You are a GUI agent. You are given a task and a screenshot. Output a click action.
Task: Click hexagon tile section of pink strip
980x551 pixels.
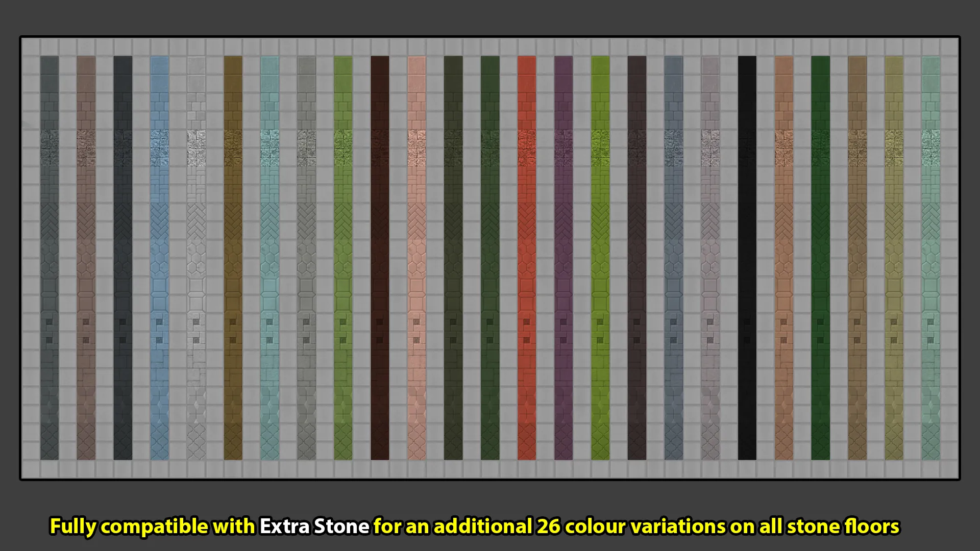point(416,258)
